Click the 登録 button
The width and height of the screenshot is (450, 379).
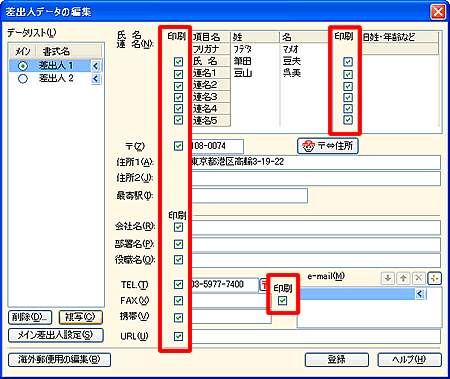337,360
